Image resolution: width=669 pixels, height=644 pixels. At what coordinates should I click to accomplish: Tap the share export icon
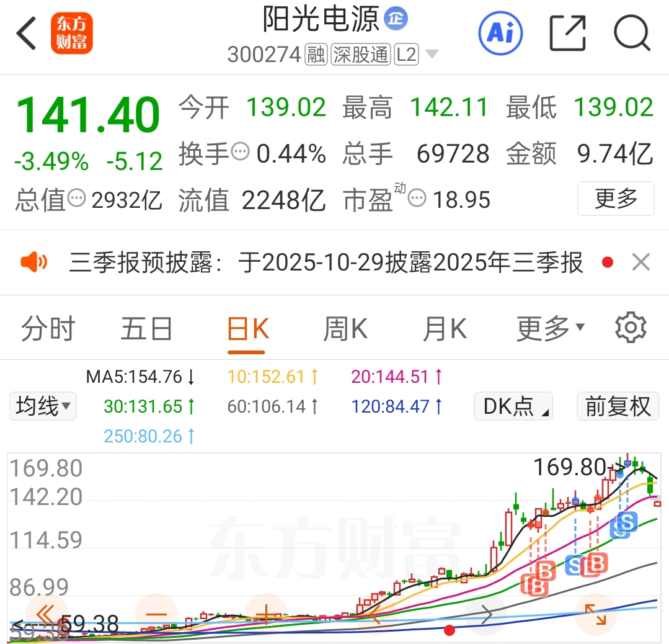tap(567, 34)
